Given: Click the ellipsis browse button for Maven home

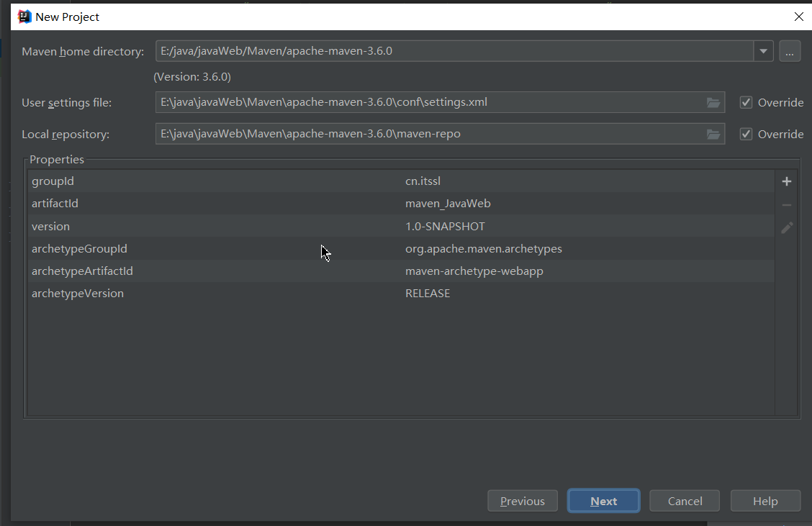Looking at the screenshot, I should [790, 51].
